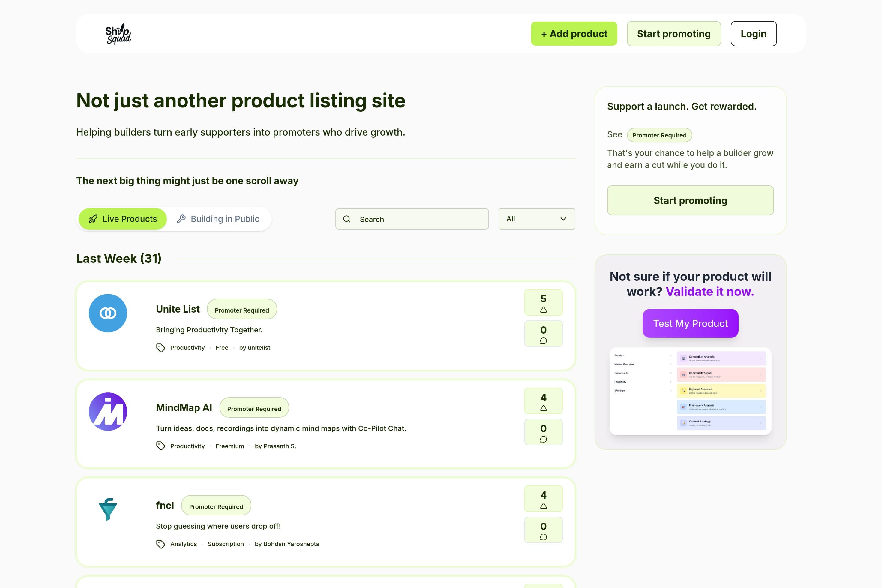
Task: Click Start promoting in header
Action: (x=673, y=34)
